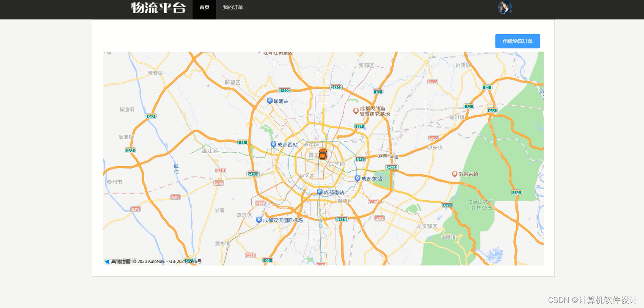
Task: Click 龙泉驿区 label on map
Action: [427, 226]
